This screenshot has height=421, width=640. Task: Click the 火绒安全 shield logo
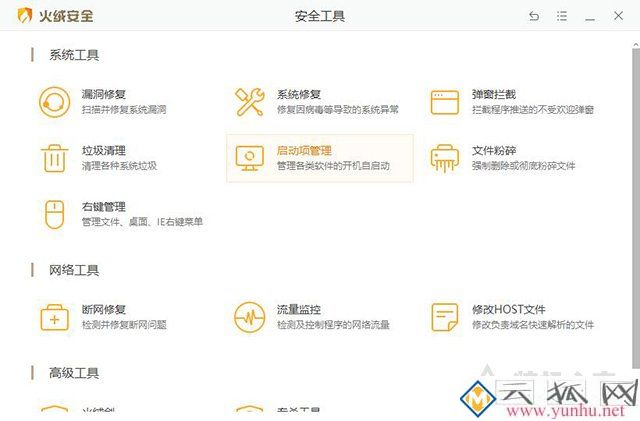pos(24,16)
